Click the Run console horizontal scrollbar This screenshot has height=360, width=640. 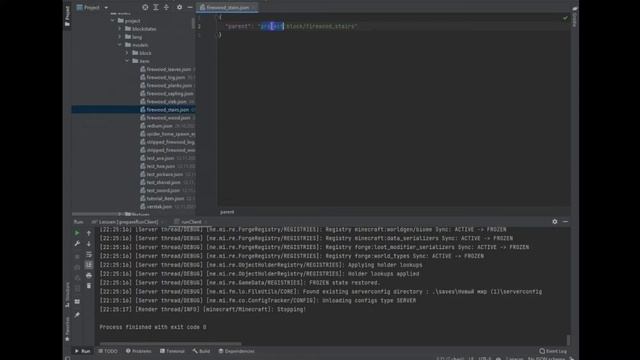(x=171, y=344)
